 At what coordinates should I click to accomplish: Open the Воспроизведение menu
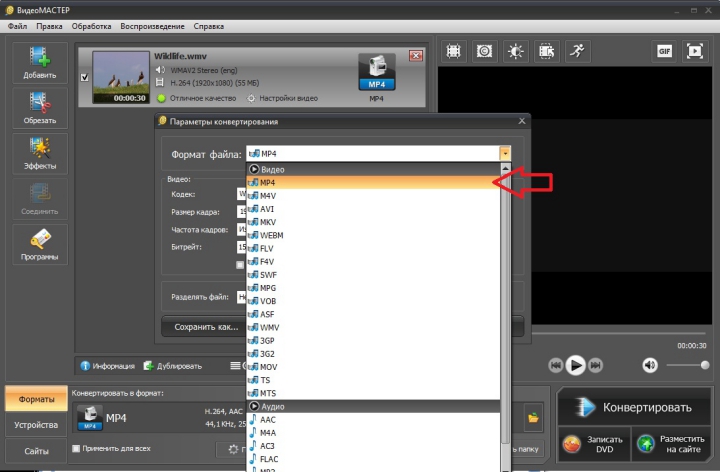pyautogui.click(x=152, y=26)
